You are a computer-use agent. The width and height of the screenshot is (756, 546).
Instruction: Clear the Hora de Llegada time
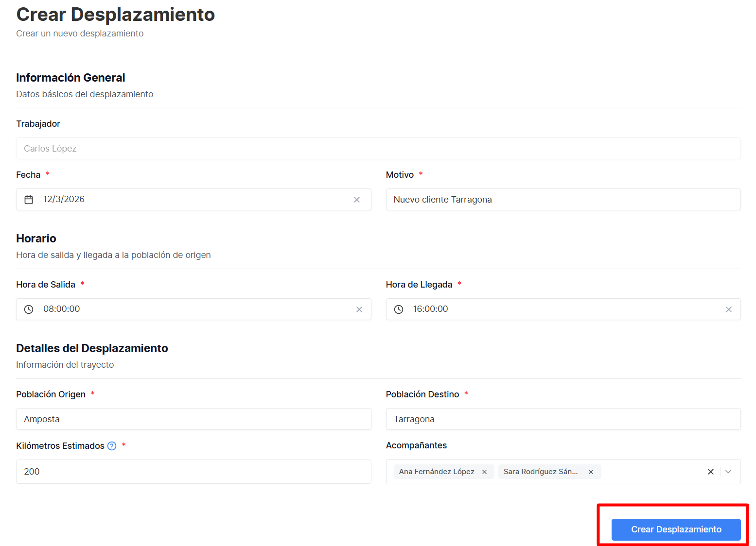point(728,309)
